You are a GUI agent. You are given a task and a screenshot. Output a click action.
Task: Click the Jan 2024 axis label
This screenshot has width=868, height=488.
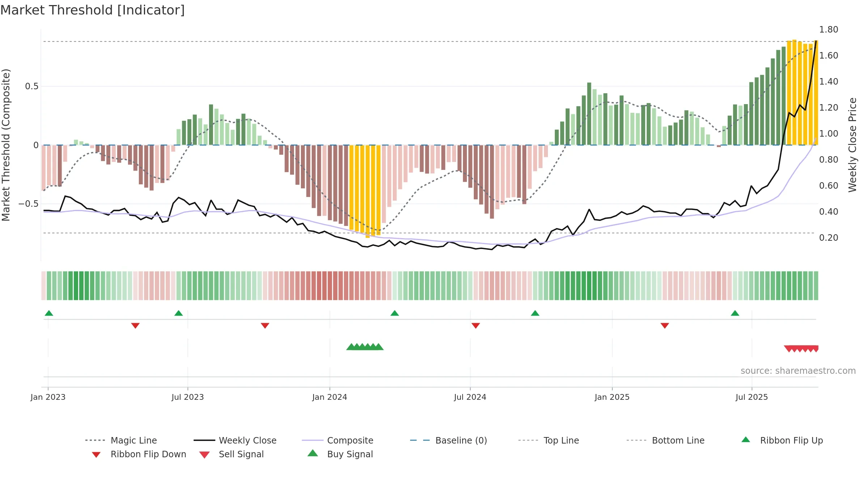330,397
